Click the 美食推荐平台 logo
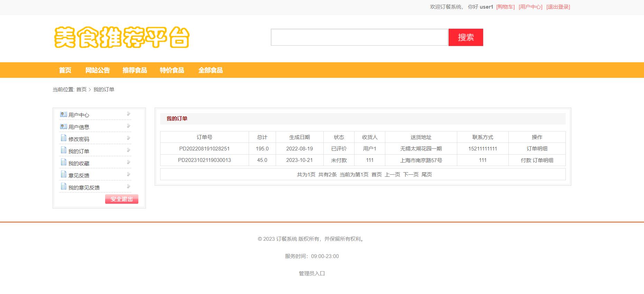644x294 pixels. (x=122, y=37)
